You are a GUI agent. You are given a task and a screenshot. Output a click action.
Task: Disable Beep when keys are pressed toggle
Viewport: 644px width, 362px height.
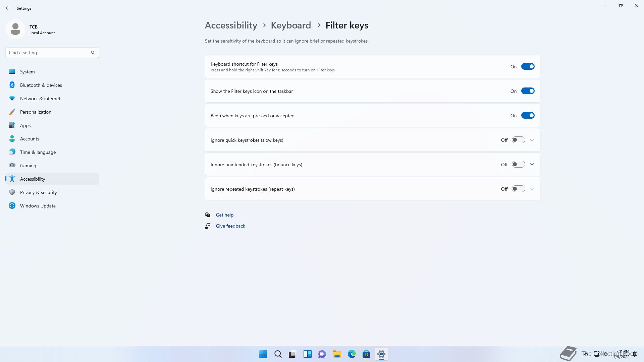point(528,115)
